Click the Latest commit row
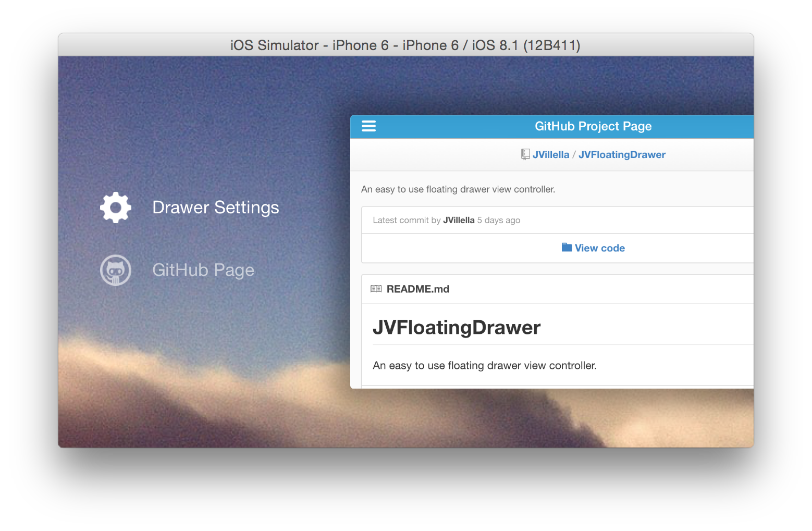Image resolution: width=812 pixels, height=531 pixels. [558, 220]
